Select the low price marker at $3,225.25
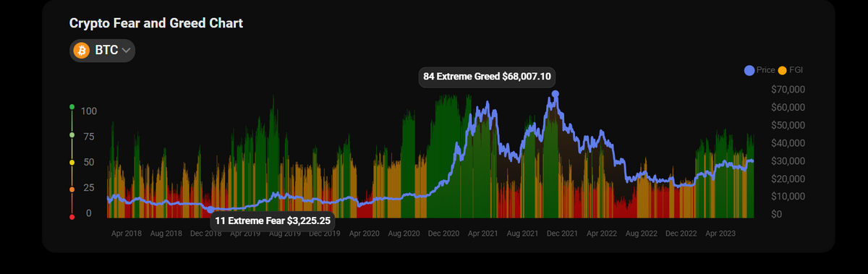Viewport: 868px width, 274px height. [x=210, y=210]
